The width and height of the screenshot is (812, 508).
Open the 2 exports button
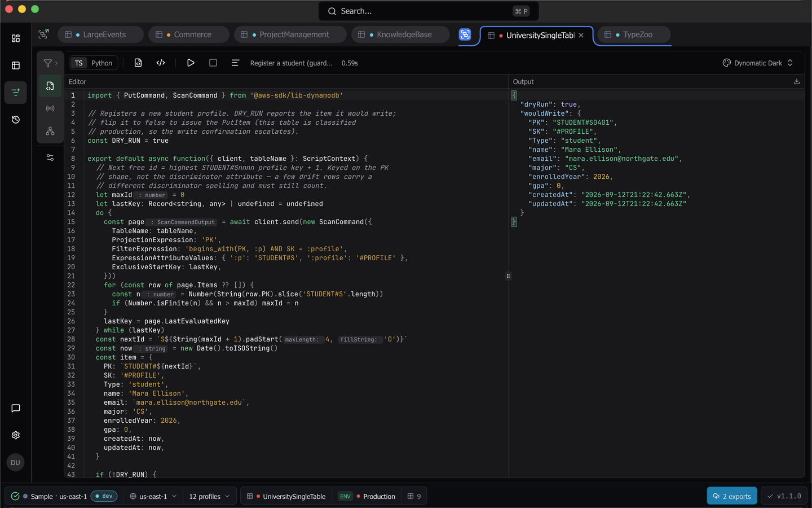click(x=732, y=496)
